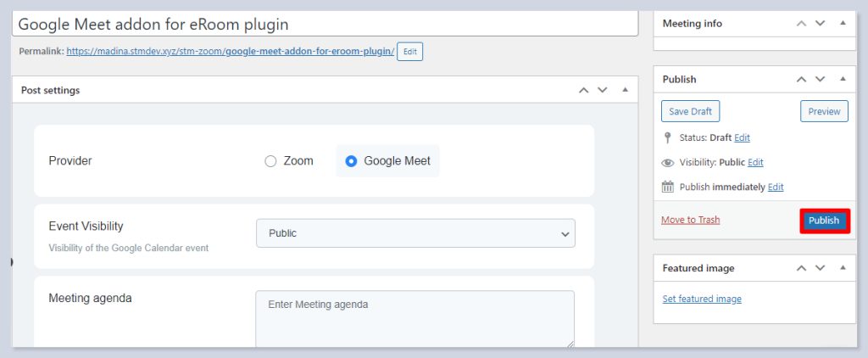Move Post settings panel down

tap(602, 90)
